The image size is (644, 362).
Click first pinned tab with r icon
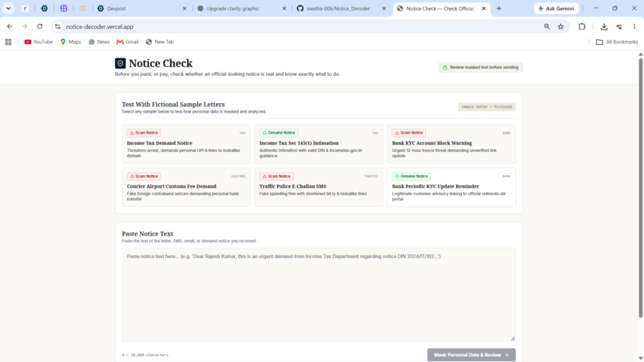point(25,8)
